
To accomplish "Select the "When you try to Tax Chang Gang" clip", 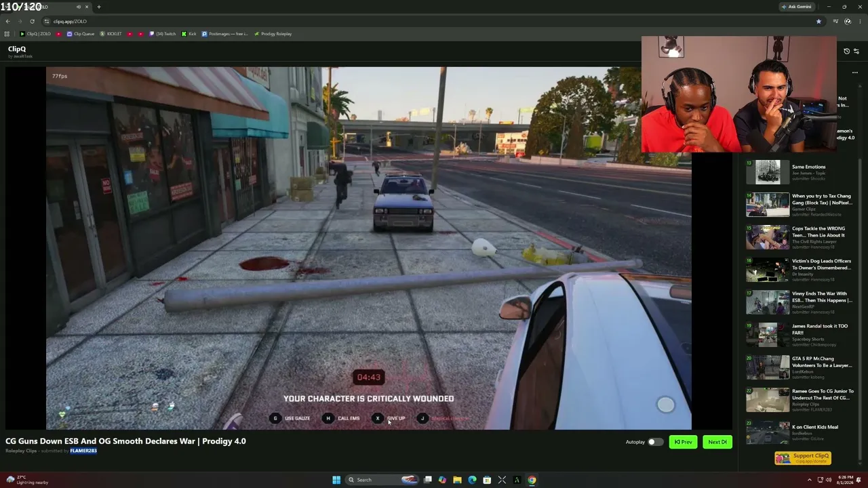I will tap(802, 205).
